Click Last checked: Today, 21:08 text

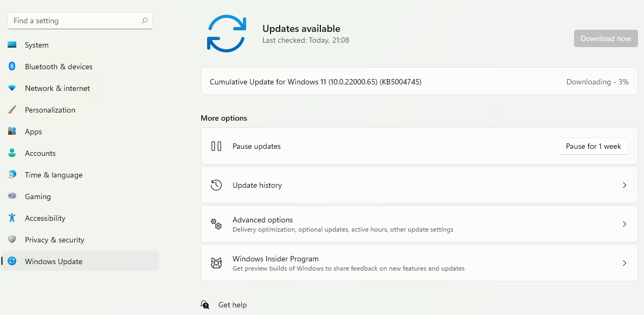[306, 40]
